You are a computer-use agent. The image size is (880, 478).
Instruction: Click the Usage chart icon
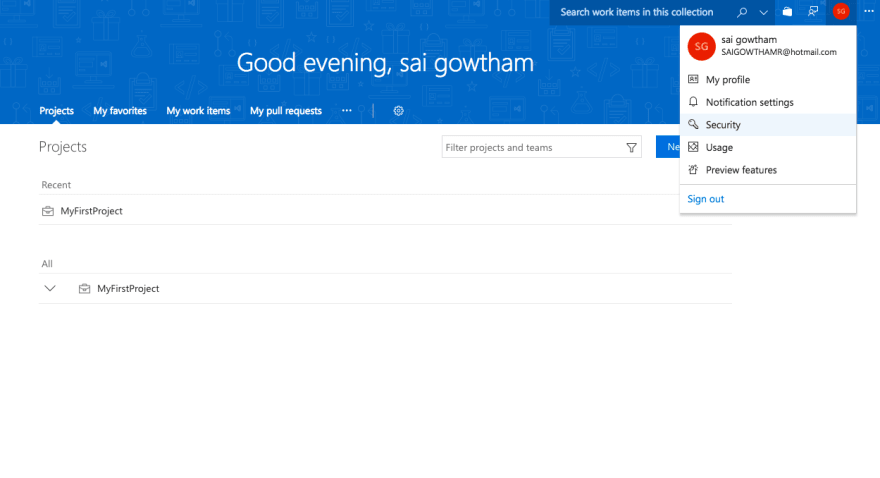coord(694,146)
